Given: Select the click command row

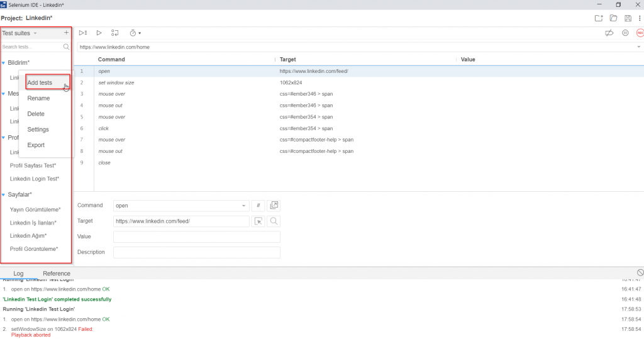Looking at the screenshot, I should 359,128.
